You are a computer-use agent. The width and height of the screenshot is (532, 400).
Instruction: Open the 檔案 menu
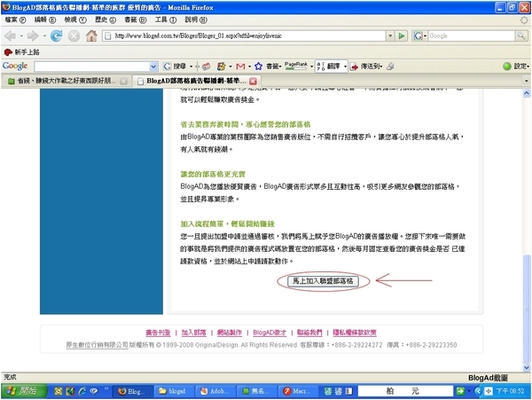pos(15,20)
